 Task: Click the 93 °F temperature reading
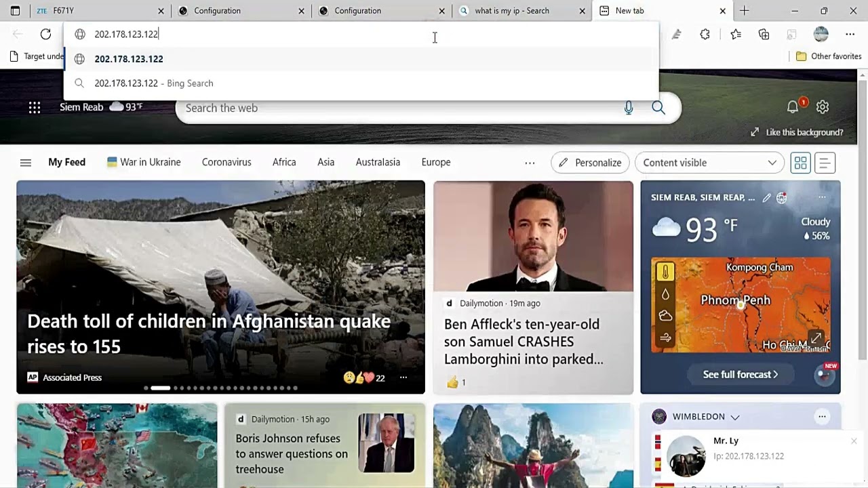[x=711, y=229]
